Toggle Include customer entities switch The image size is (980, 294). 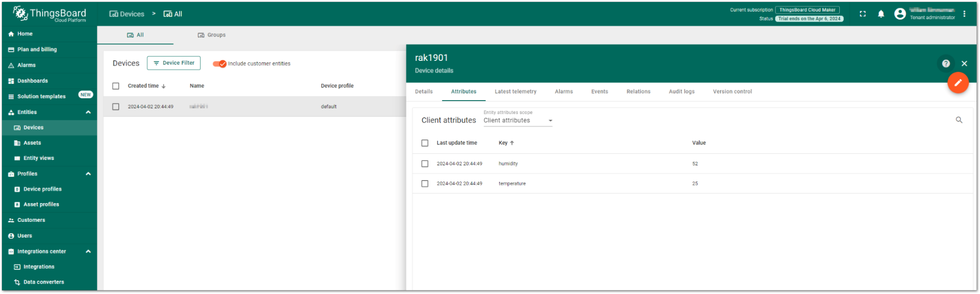(220, 64)
